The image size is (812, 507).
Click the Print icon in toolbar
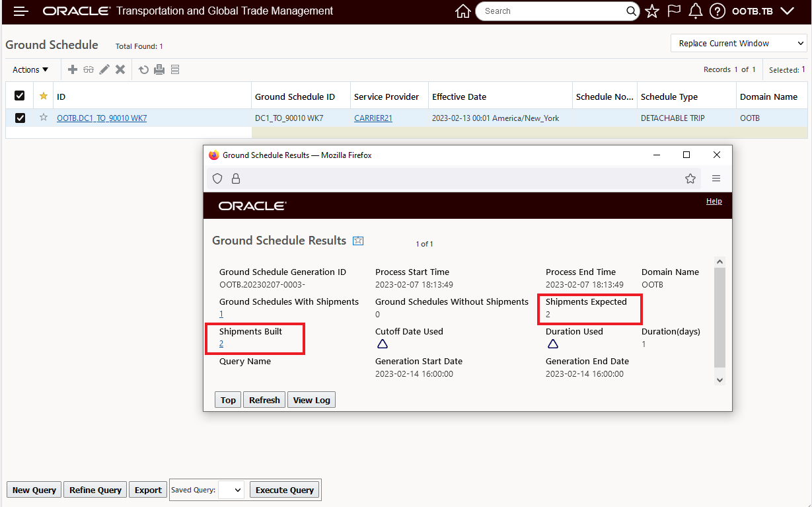[x=159, y=69]
